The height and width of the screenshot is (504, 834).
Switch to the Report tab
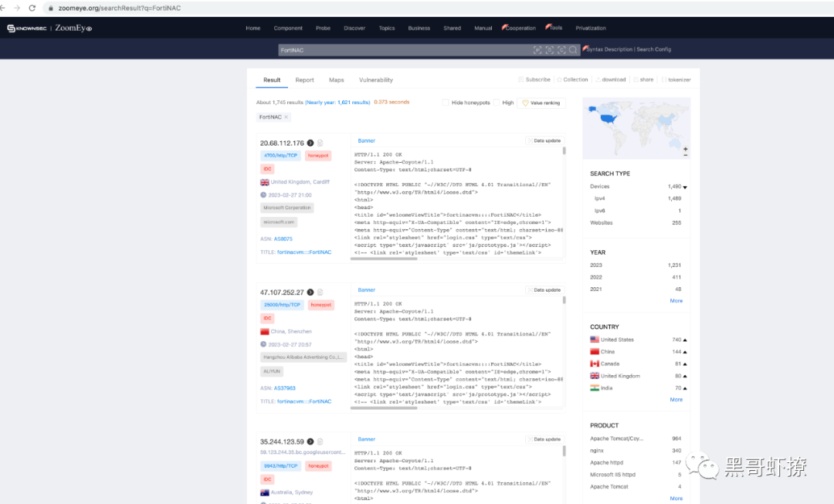[x=305, y=79]
